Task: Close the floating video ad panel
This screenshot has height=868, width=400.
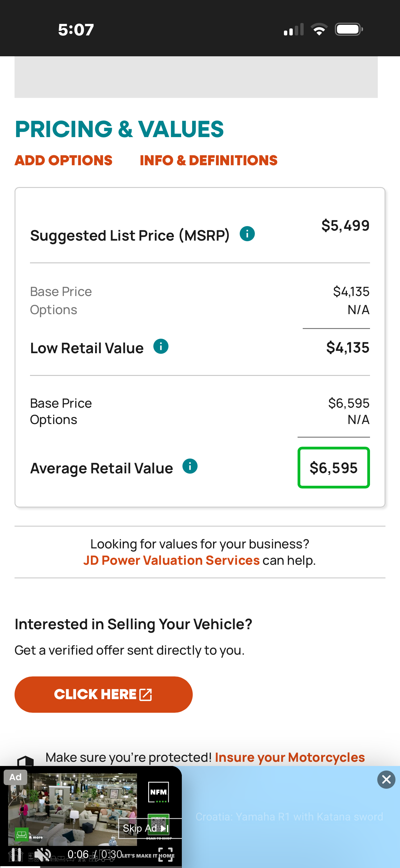Action: pos(386,779)
